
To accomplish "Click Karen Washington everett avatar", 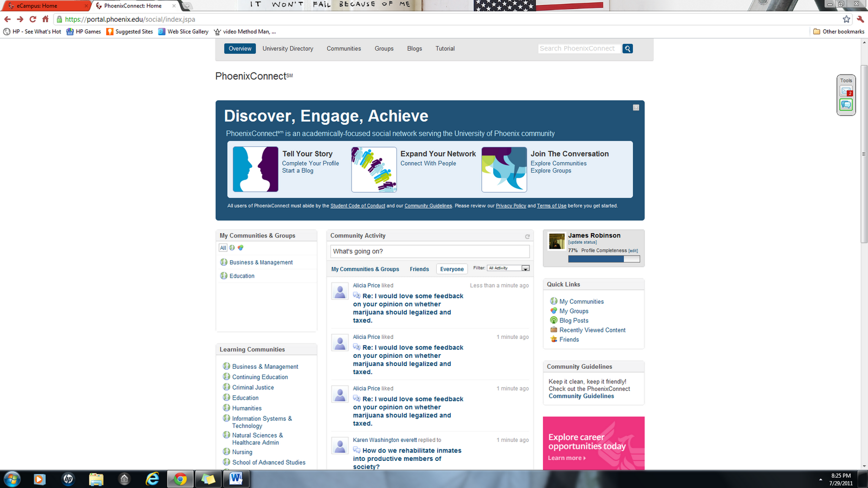I will pyautogui.click(x=340, y=446).
